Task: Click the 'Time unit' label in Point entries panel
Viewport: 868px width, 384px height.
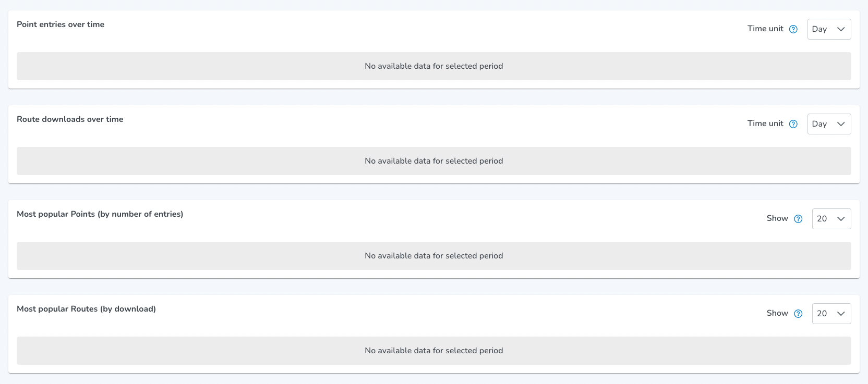Action: pos(765,29)
